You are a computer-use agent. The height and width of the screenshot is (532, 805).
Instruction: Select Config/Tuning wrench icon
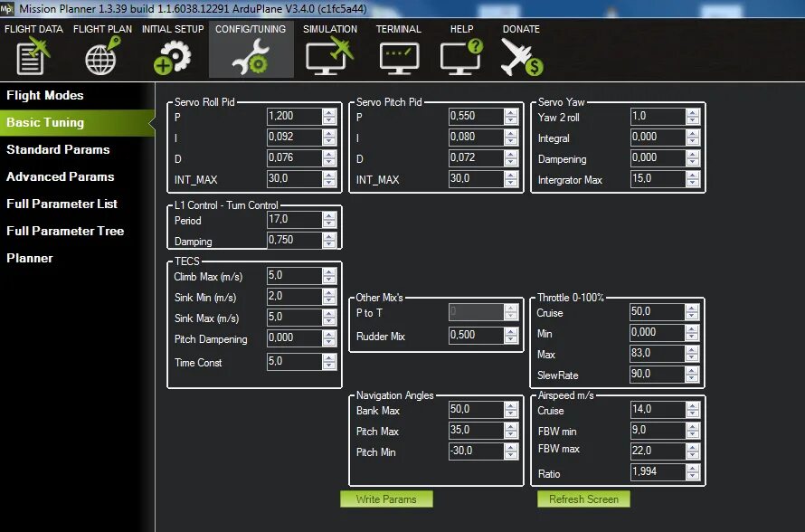[251, 57]
